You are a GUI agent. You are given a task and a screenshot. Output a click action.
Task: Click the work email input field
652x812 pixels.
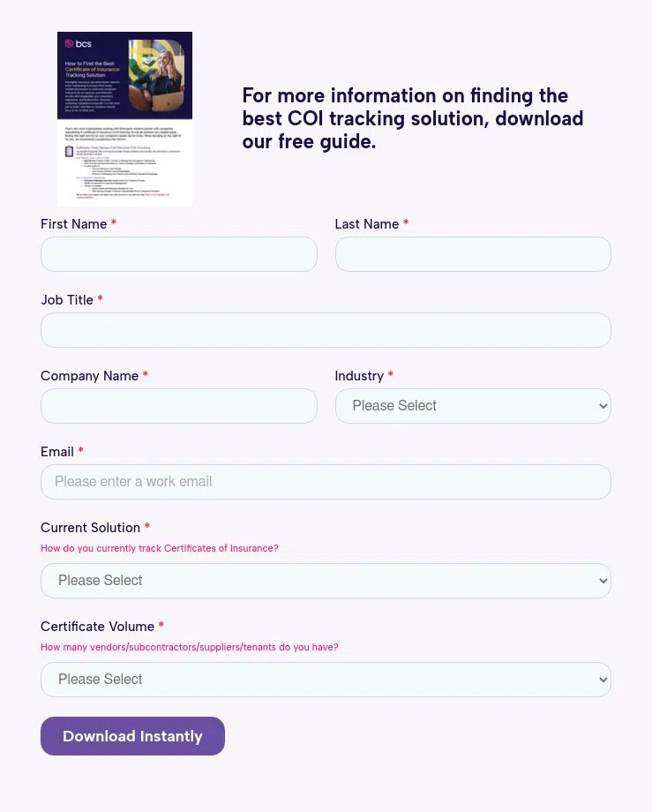point(326,482)
